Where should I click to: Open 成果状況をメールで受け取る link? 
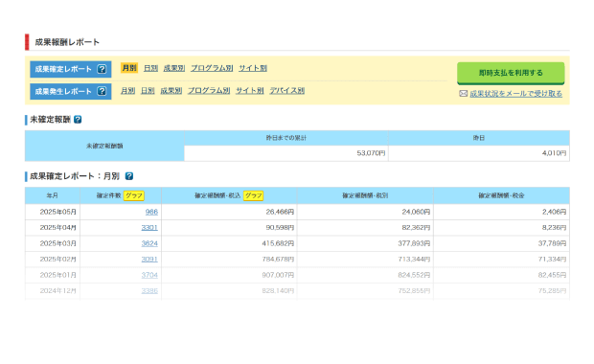pyautogui.click(x=516, y=94)
